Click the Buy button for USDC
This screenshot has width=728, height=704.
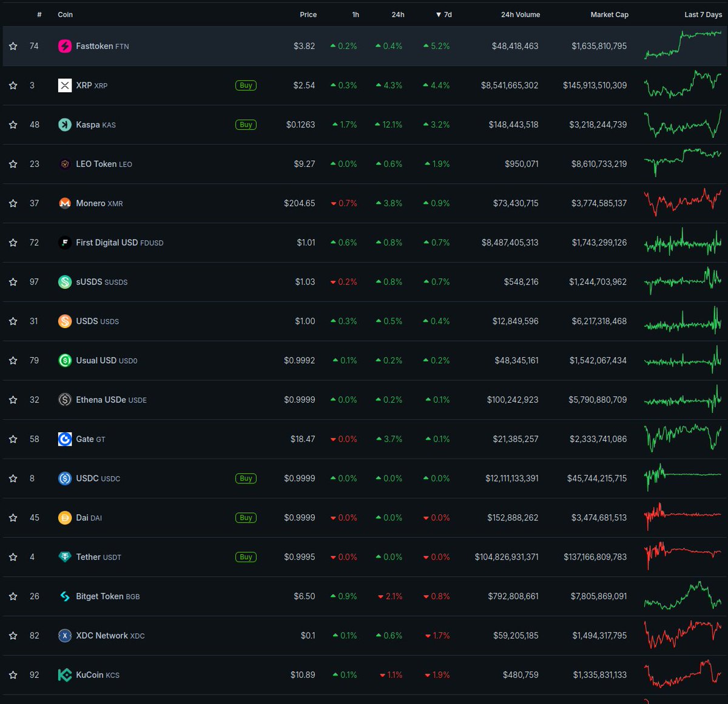(x=246, y=478)
